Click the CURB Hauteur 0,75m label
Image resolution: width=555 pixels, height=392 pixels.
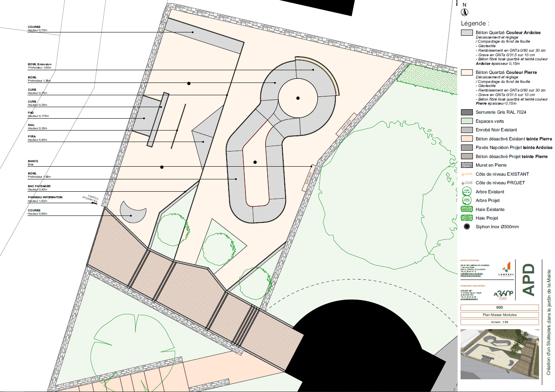37,91
